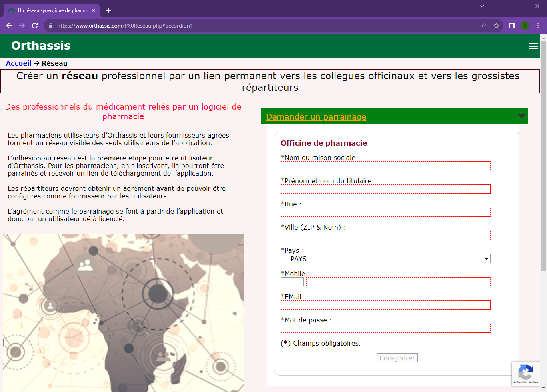Click the 'Officine de pharmacie' heading
547x392 pixels.
click(324, 143)
